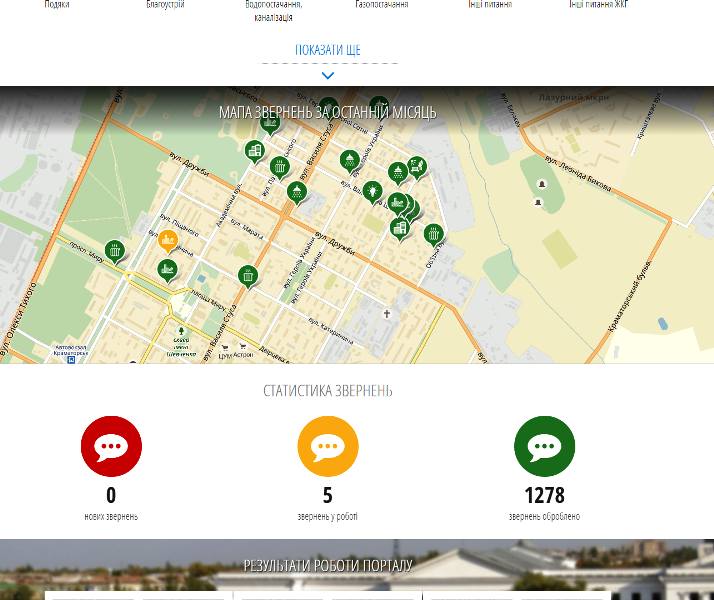
Task: Click the green park bench map marker
Action: (x=416, y=168)
